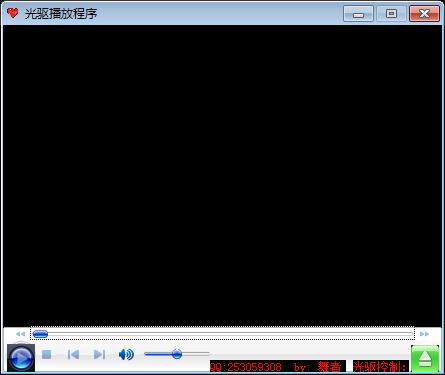
Task: Start playback with the blue play button
Action: click(21, 358)
